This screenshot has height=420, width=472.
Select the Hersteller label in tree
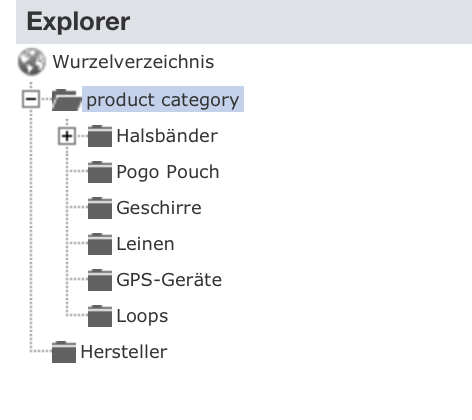124,352
